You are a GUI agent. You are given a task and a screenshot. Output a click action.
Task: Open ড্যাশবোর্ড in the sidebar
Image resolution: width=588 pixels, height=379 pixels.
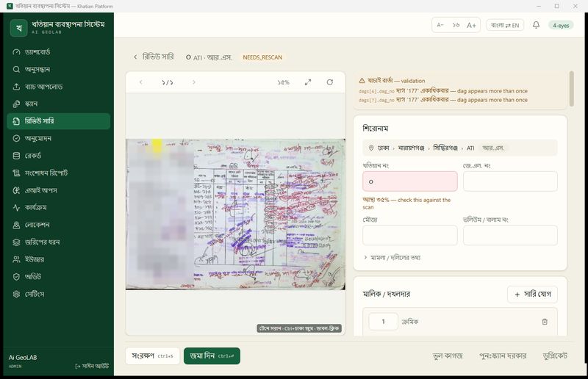point(58,52)
